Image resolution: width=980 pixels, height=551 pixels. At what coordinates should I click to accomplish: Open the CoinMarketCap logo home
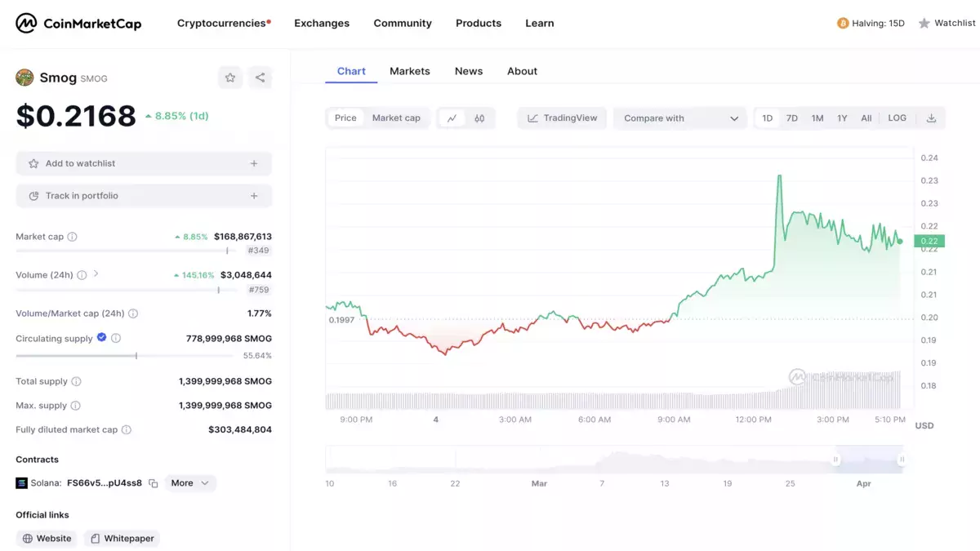click(x=78, y=23)
